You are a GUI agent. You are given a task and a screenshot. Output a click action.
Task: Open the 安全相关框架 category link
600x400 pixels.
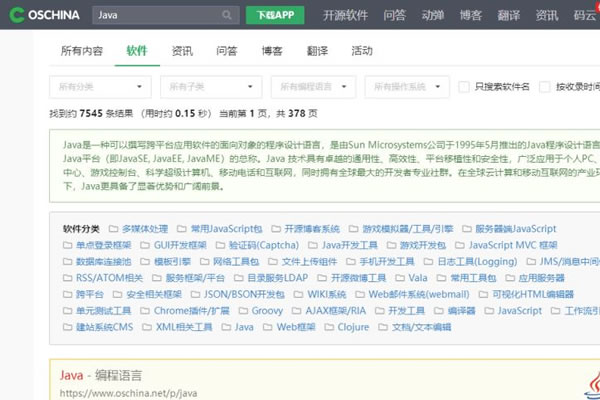[154, 294]
